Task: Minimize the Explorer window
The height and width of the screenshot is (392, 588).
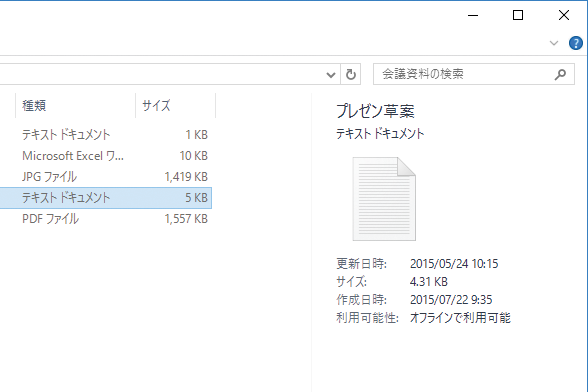Action: click(473, 15)
